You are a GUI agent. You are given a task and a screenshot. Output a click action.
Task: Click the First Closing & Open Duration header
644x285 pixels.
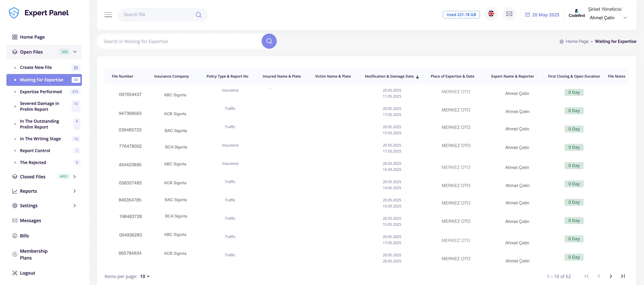tap(574, 76)
